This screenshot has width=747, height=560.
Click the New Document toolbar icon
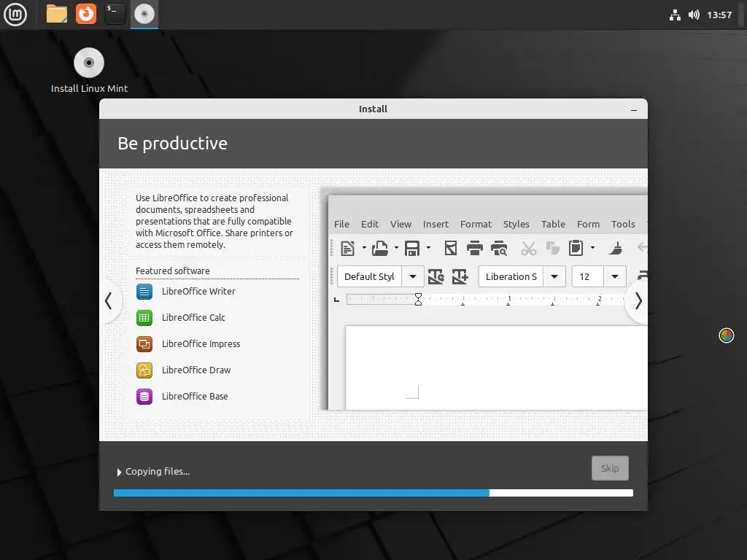click(x=347, y=248)
